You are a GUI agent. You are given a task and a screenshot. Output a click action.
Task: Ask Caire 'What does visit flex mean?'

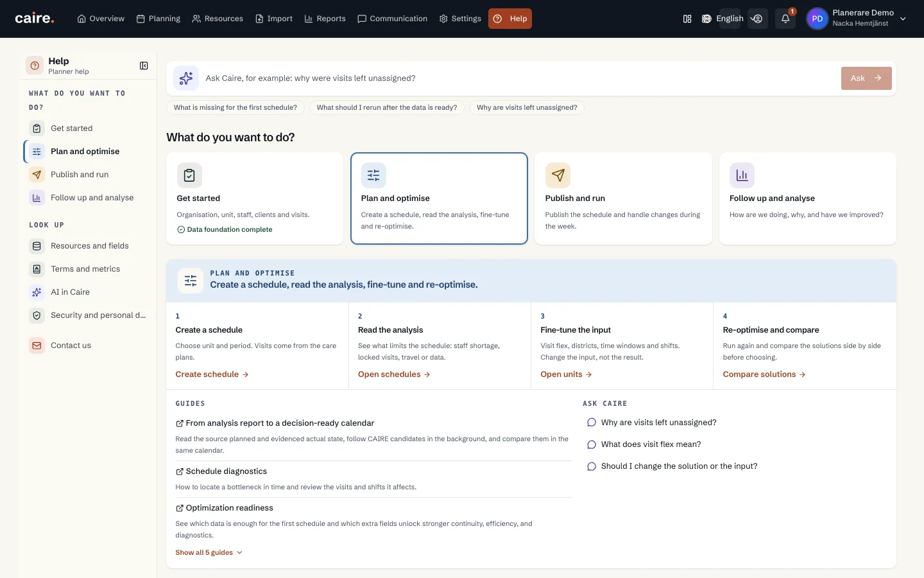click(x=644, y=444)
